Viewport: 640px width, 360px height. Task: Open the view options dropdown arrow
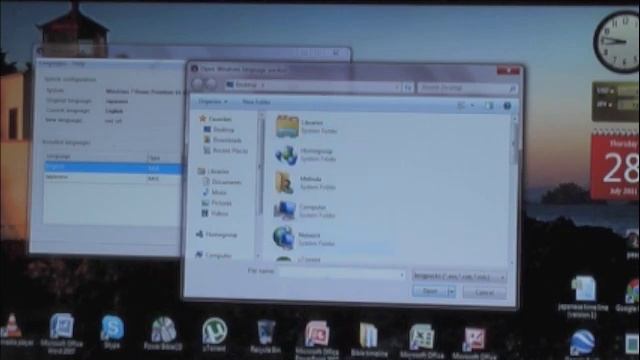pyautogui.click(x=473, y=106)
